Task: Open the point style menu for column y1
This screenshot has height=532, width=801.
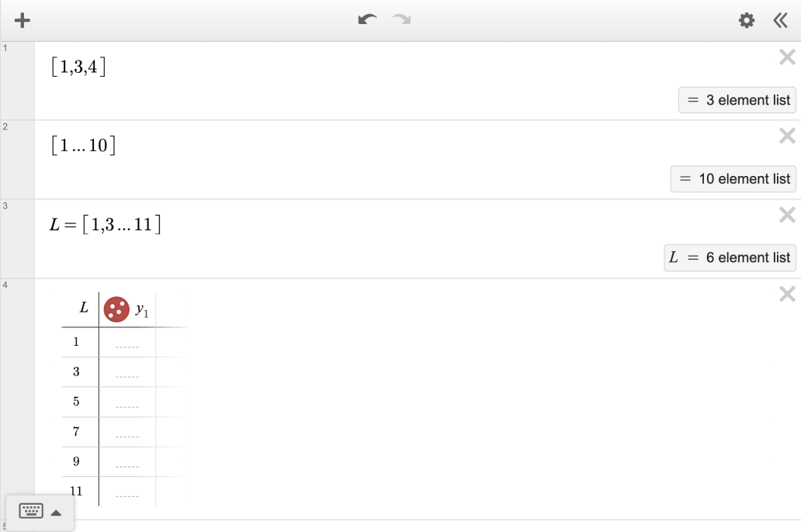Action: pos(116,309)
